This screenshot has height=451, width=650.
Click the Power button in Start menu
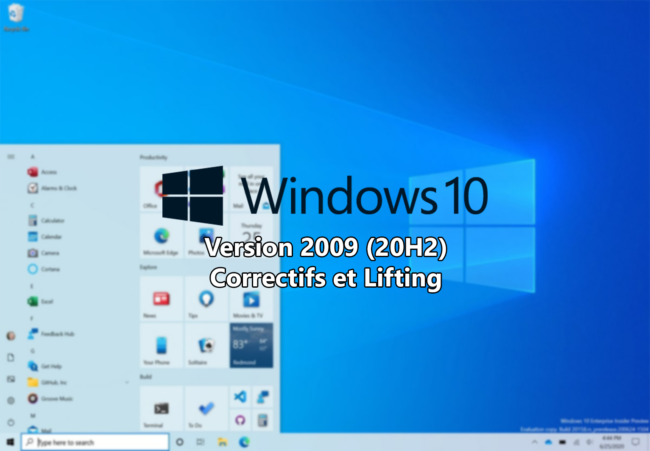pyautogui.click(x=11, y=422)
